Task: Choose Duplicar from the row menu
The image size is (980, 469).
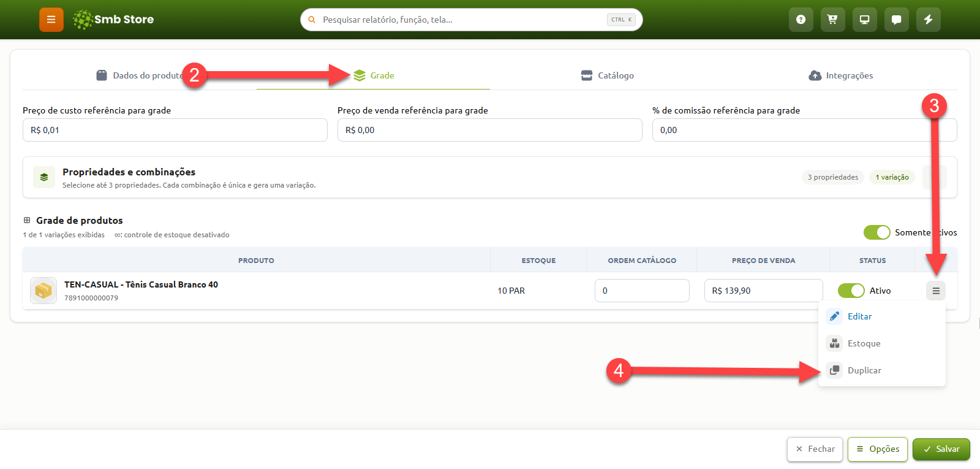Action: pyautogui.click(x=882, y=370)
